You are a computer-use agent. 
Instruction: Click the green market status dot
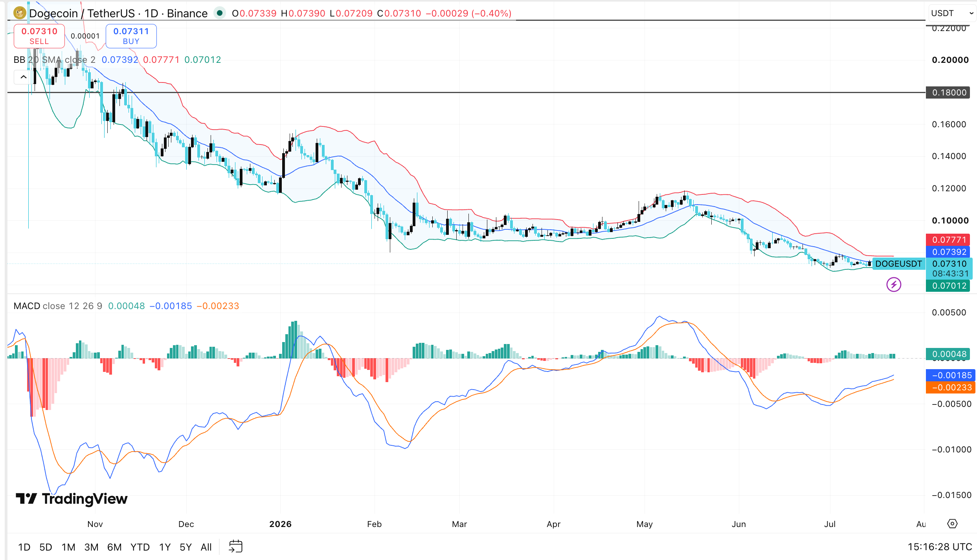coord(220,13)
